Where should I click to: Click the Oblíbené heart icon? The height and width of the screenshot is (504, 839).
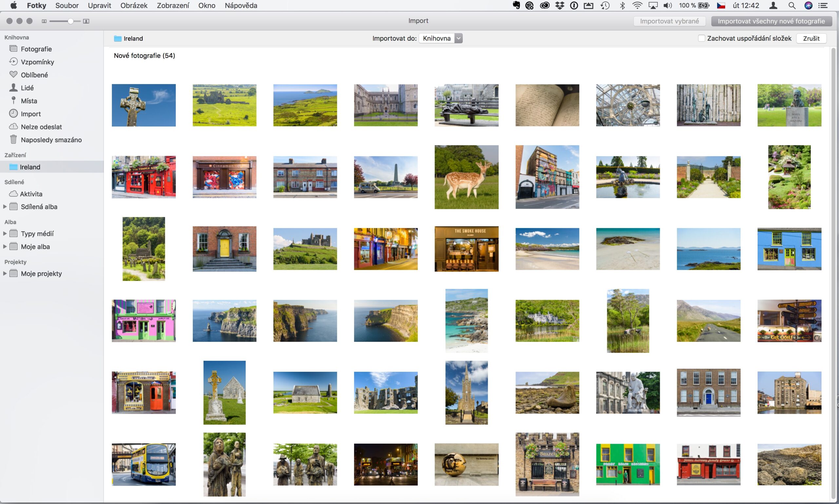tap(13, 74)
